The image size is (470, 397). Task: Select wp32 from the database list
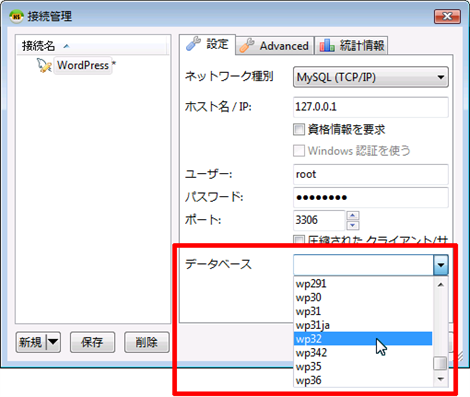[363, 339]
